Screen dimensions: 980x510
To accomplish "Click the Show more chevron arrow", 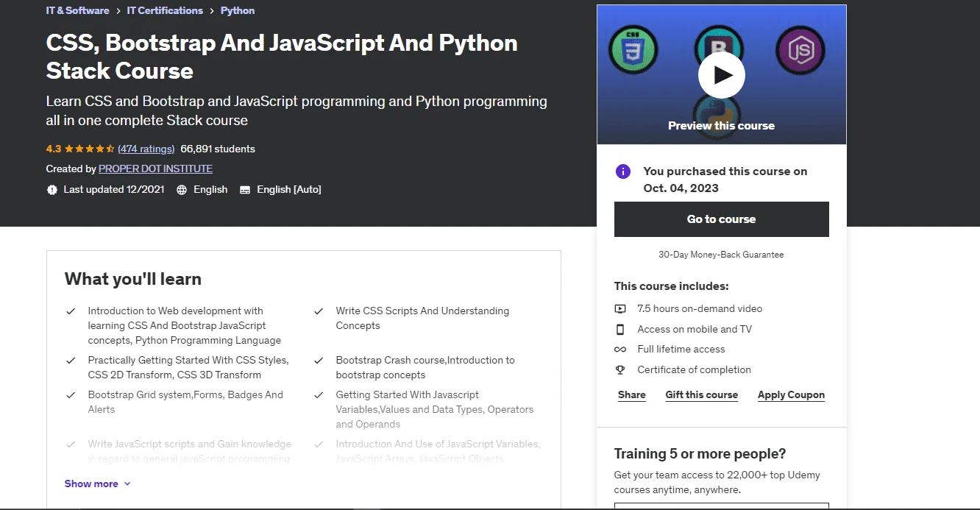I will [x=127, y=484].
